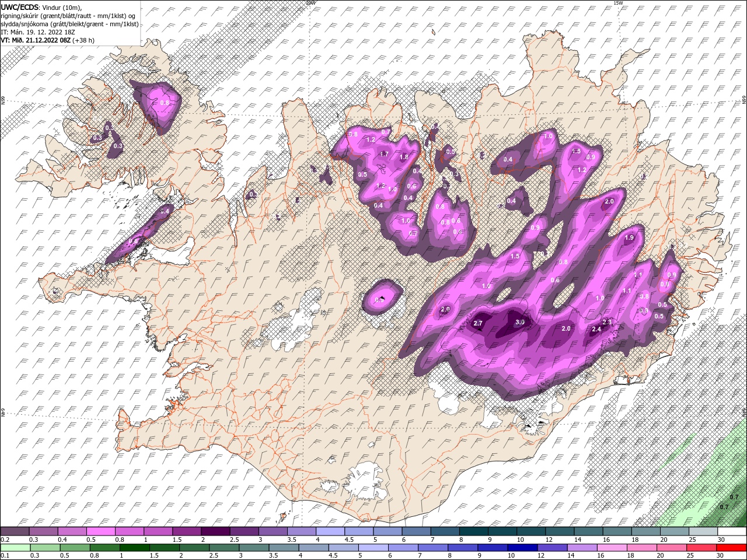
Task: Choose the rain legend swatch labeled 2.5
Action: pyautogui.click(x=224, y=548)
